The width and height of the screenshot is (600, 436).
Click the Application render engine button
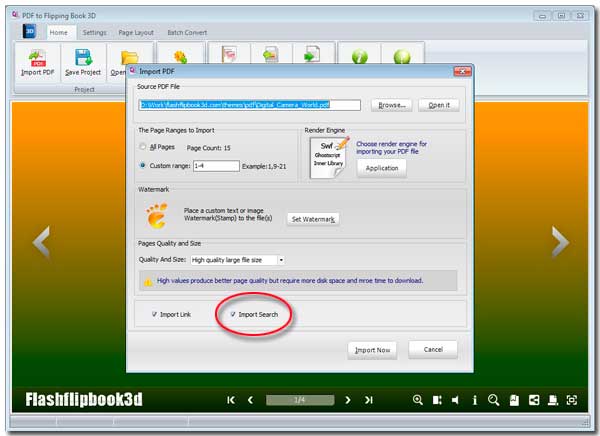tap(382, 168)
